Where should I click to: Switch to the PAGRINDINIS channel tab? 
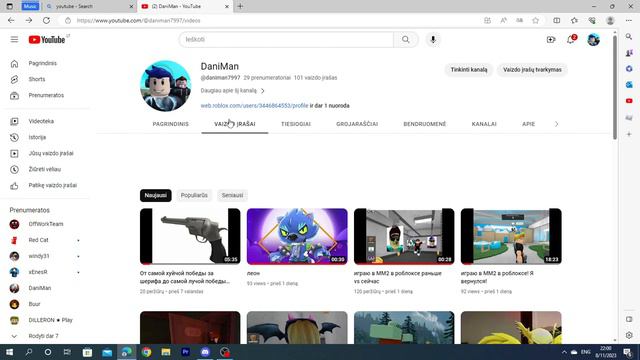(171, 124)
